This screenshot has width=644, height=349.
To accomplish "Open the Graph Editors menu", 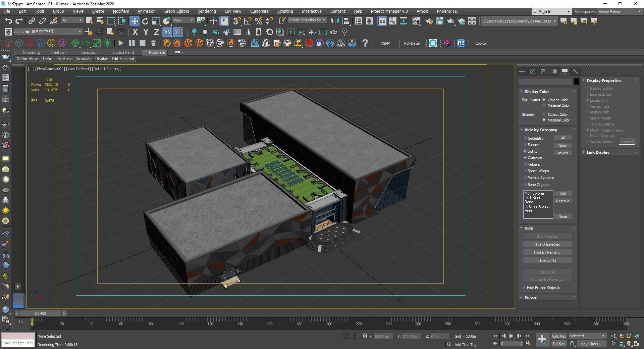I will pyautogui.click(x=176, y=11).
